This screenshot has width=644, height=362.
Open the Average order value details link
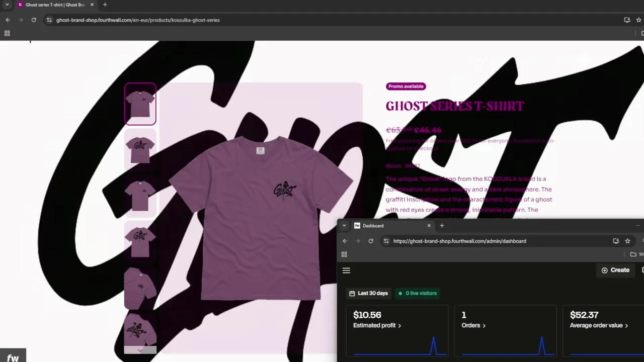click(599, 325)
